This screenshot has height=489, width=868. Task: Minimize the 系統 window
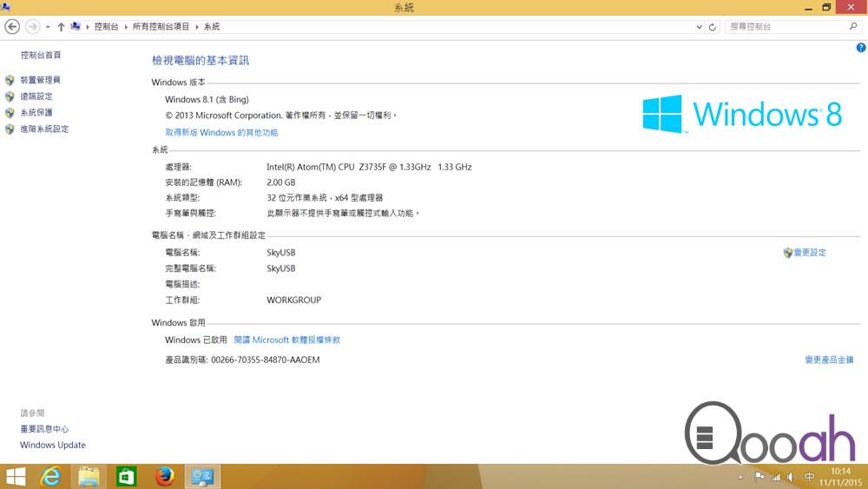coord(808,7)
